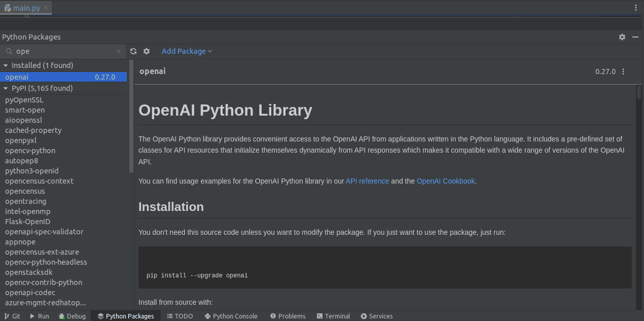Collapse the Installed packages group
Image resolution: width=644 pixels, height=321 pixels.
[x=6, y=65]
